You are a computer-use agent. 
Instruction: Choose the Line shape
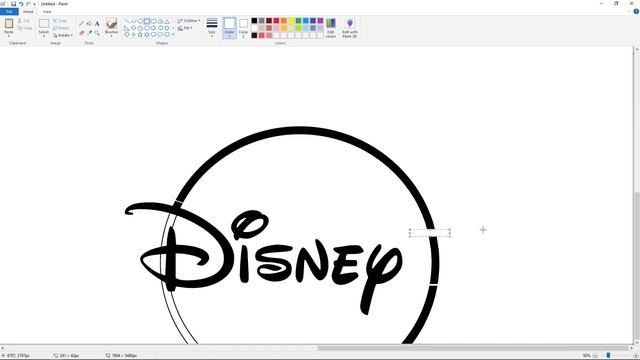pos(127,21)
